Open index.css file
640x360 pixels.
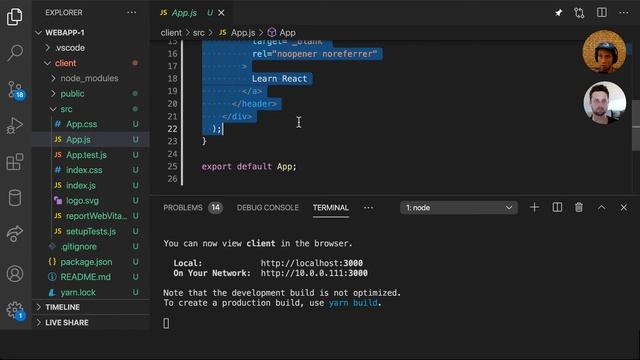84,170
